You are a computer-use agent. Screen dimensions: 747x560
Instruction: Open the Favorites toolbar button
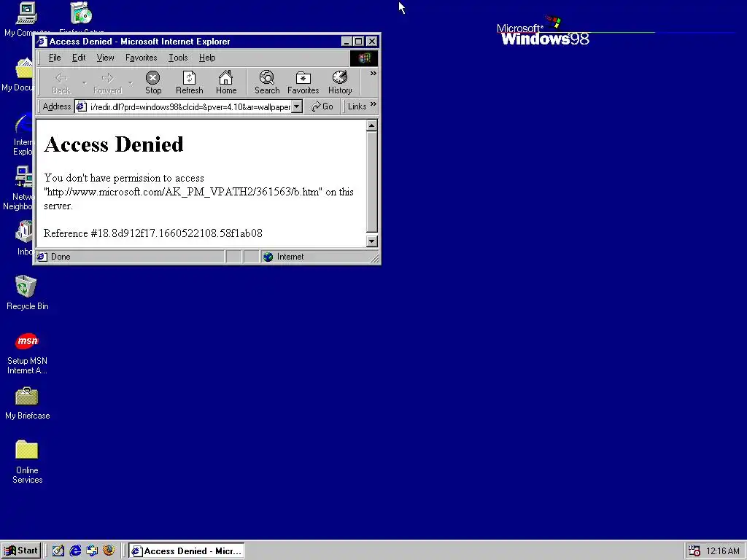pyautogui.click(x=303, y=82)
